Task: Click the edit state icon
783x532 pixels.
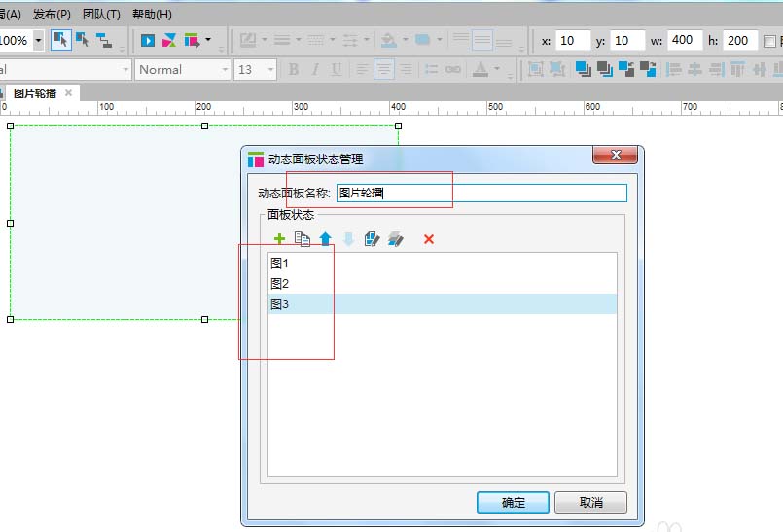Action: click(372, 239)
